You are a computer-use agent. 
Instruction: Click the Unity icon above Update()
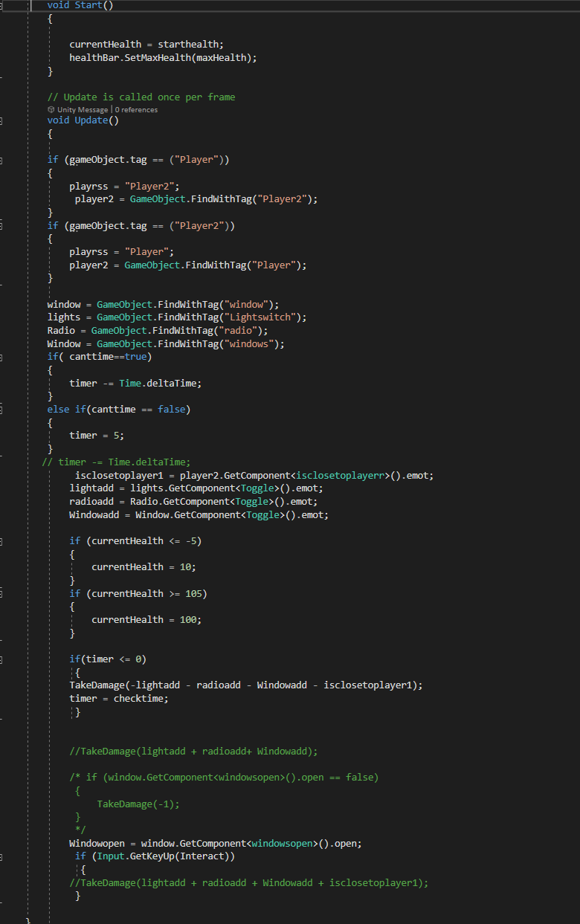click(x=51, y=109)
